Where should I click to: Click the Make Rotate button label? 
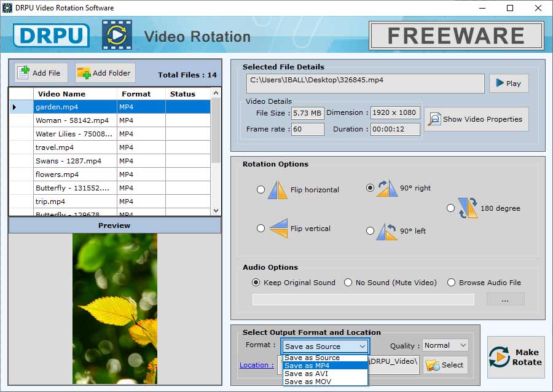pos(527,357)
